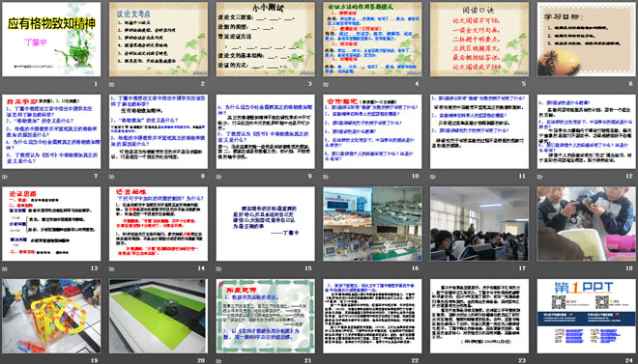Select the yellow toy track photo slide
This screenshot has height=364, width=638.
coord(51,316)
